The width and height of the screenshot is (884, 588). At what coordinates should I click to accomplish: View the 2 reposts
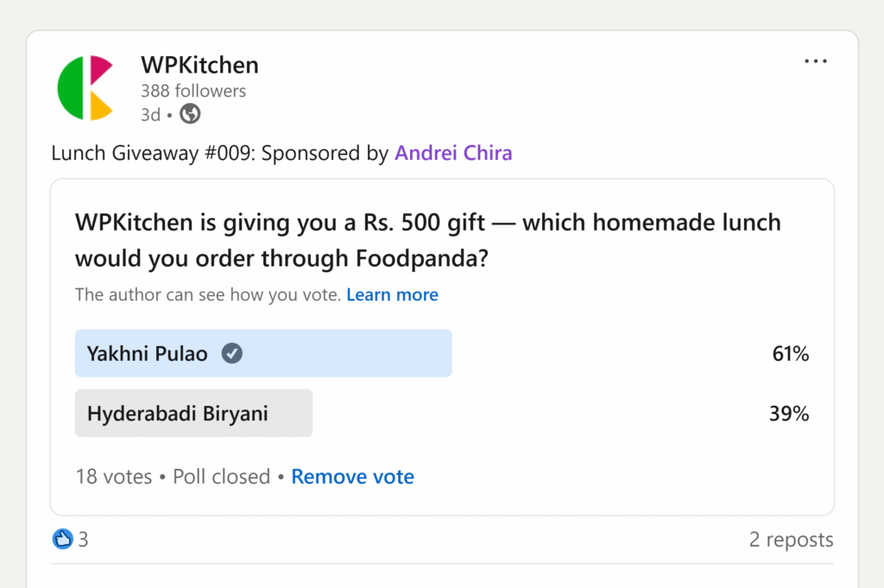pos(791,540)
